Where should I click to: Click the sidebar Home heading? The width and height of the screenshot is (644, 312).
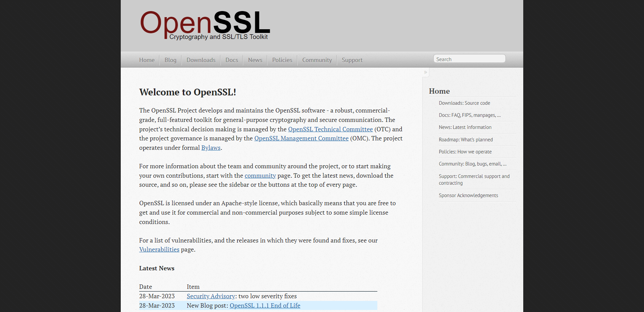[x=439, y=91]
